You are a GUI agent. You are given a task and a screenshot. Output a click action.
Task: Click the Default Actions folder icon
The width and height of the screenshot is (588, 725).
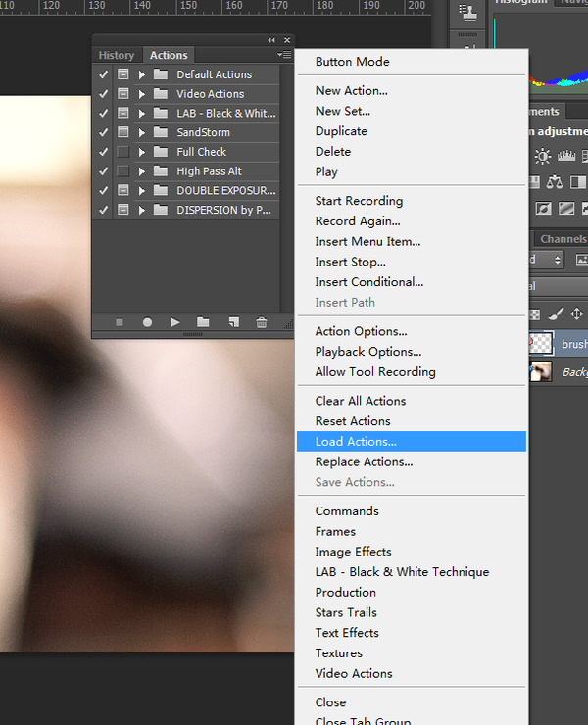(161, 74)
